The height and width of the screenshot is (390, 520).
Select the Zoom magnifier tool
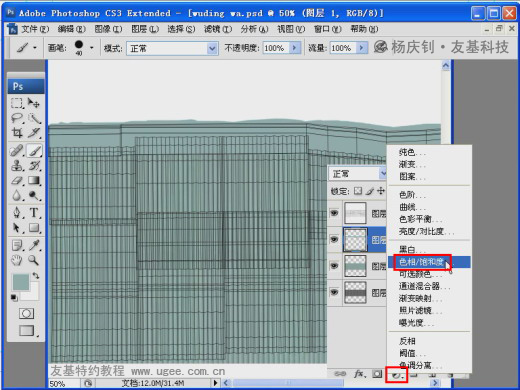tap(34, 260)
